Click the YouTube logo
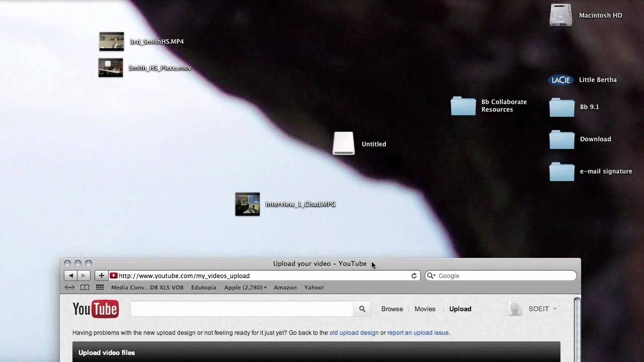The image size is (644, 362). (x=96, y=309)
